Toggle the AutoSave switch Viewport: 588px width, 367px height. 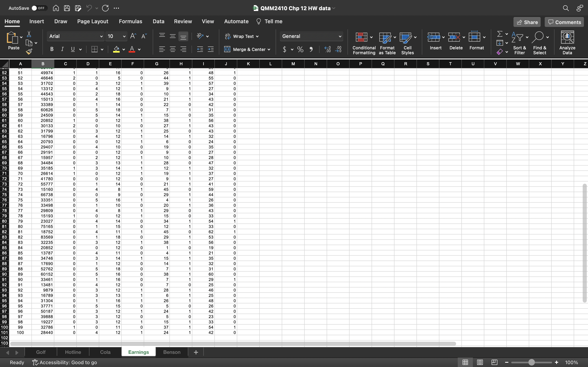[x=38, y=8]
